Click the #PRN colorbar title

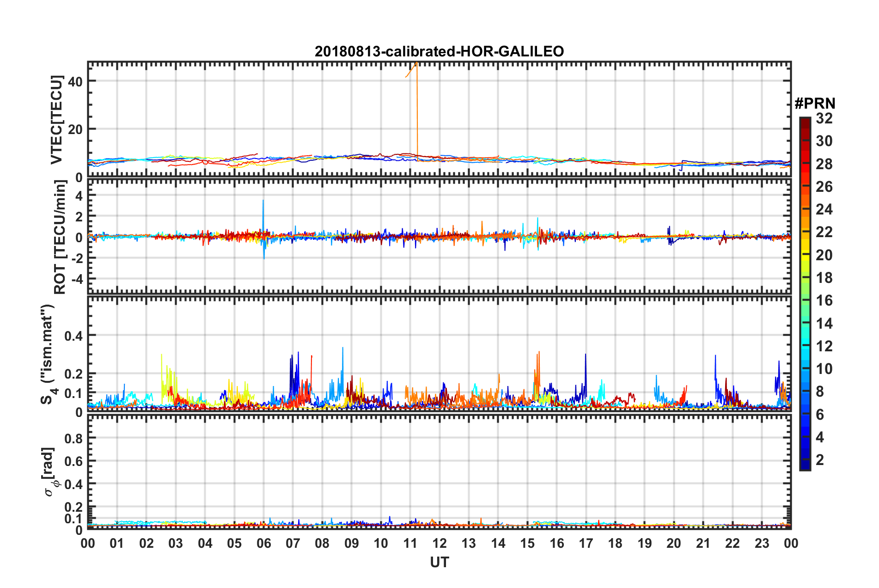coord(815,104)
